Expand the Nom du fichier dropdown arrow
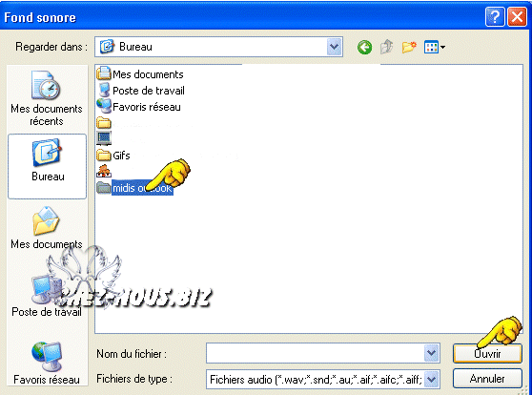 pos(432,353)
